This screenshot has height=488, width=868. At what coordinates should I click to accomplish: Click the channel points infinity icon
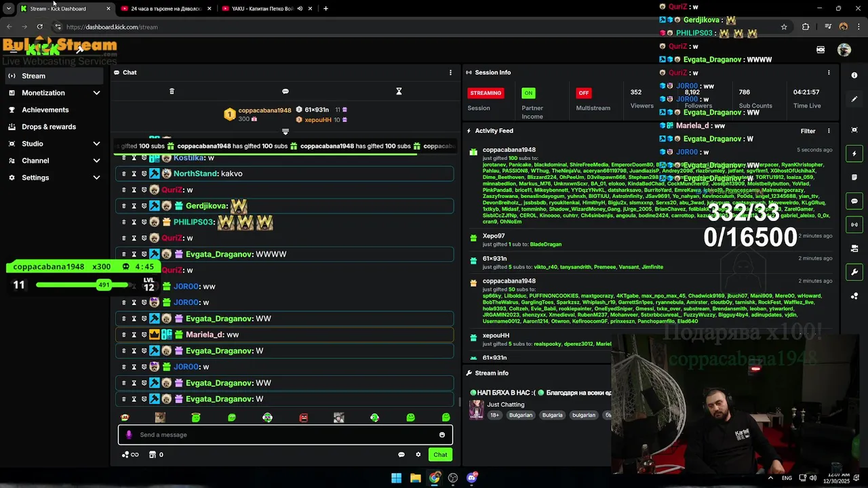pos(130,455)
